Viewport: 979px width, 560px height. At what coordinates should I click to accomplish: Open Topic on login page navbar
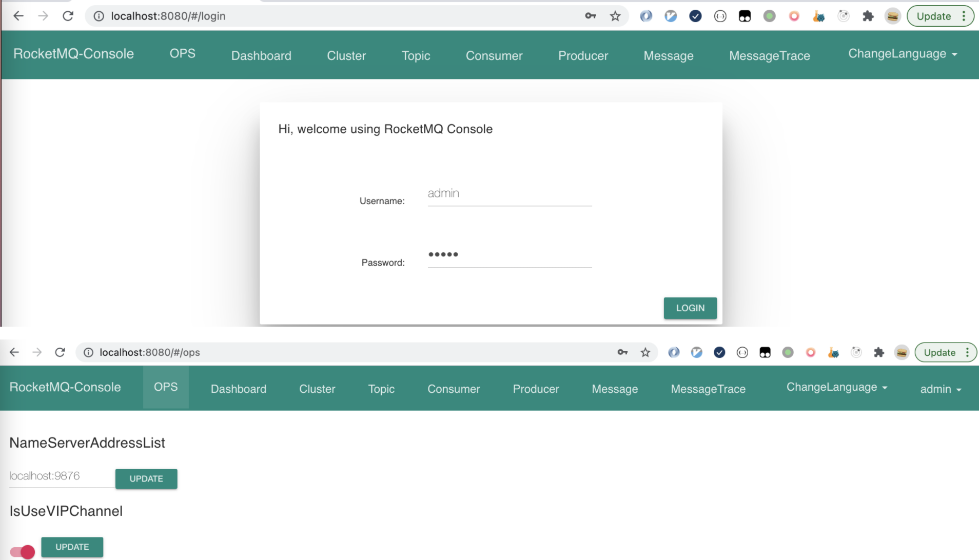tap(416, 55)
